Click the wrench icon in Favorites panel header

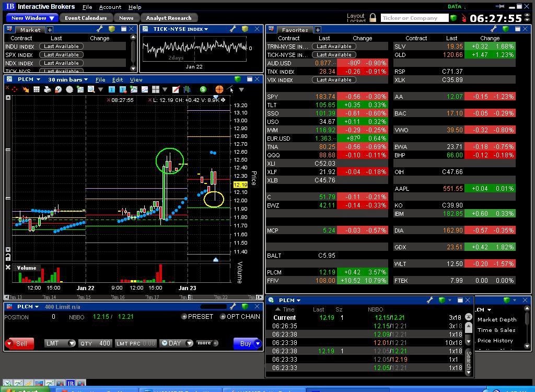pyautogui.click(x=494, y=29)
